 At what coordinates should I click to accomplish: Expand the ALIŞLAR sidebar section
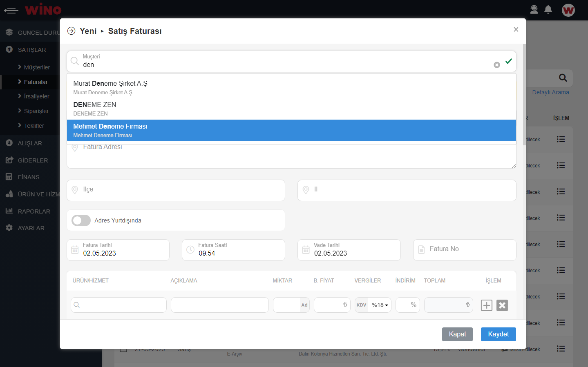[30, 143]
